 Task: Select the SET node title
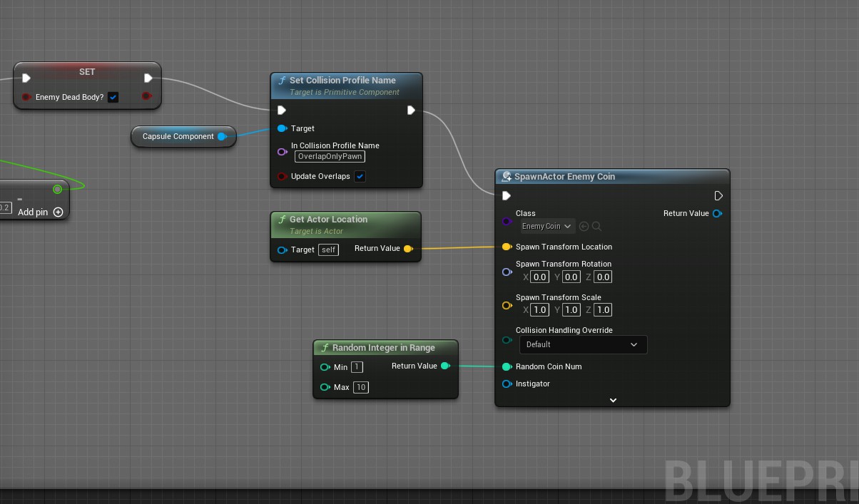87,72
